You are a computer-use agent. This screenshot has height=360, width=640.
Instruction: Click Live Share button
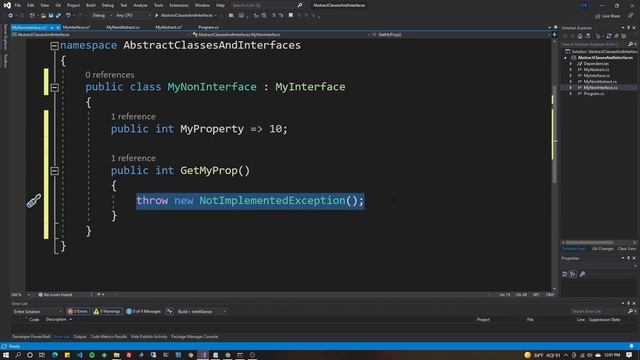607,16
